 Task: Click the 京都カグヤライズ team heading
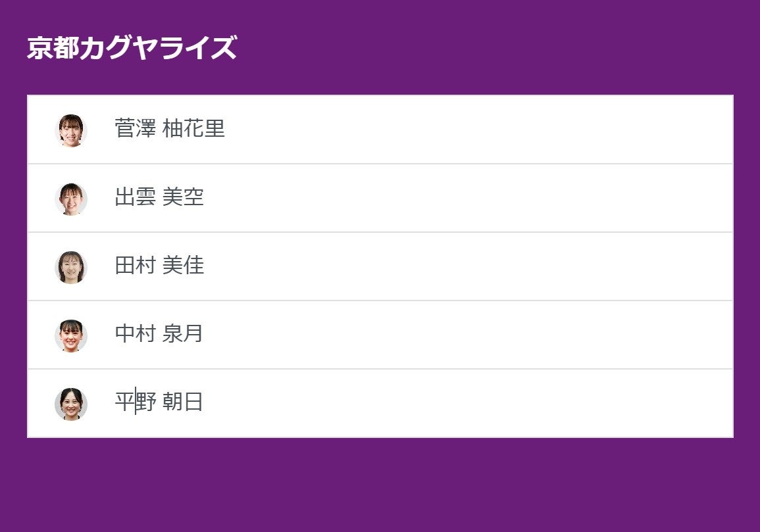(132, 48)
